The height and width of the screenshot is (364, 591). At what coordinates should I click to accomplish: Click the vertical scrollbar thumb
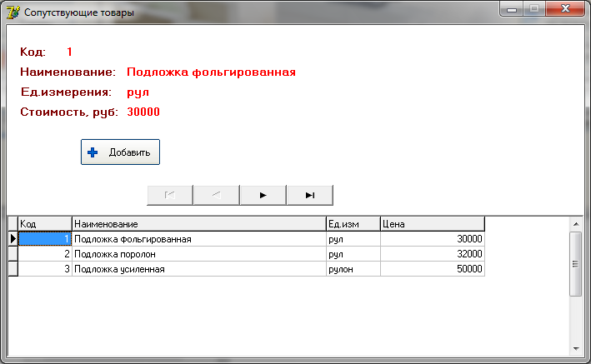[x=575, y=264]
